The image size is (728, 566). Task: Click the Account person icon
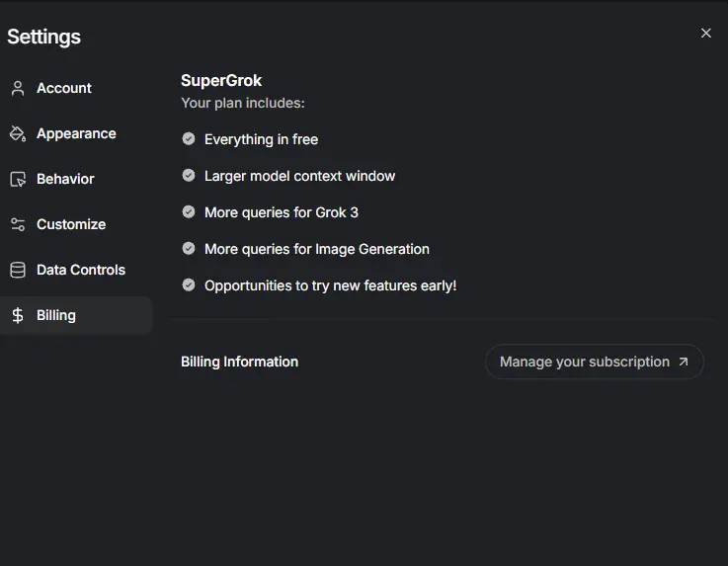point(18,88)
